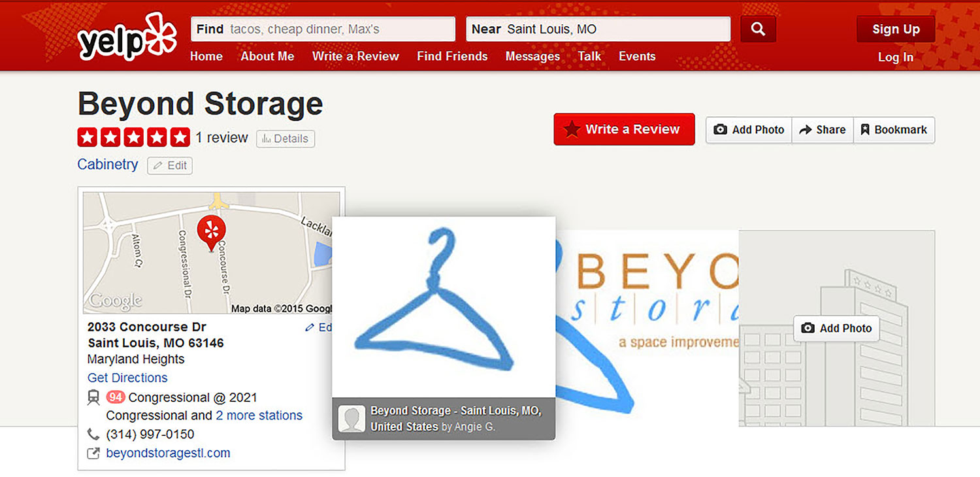Click the red 94 bus route badge
Screen dimensions: 980x477
(116, 397)
